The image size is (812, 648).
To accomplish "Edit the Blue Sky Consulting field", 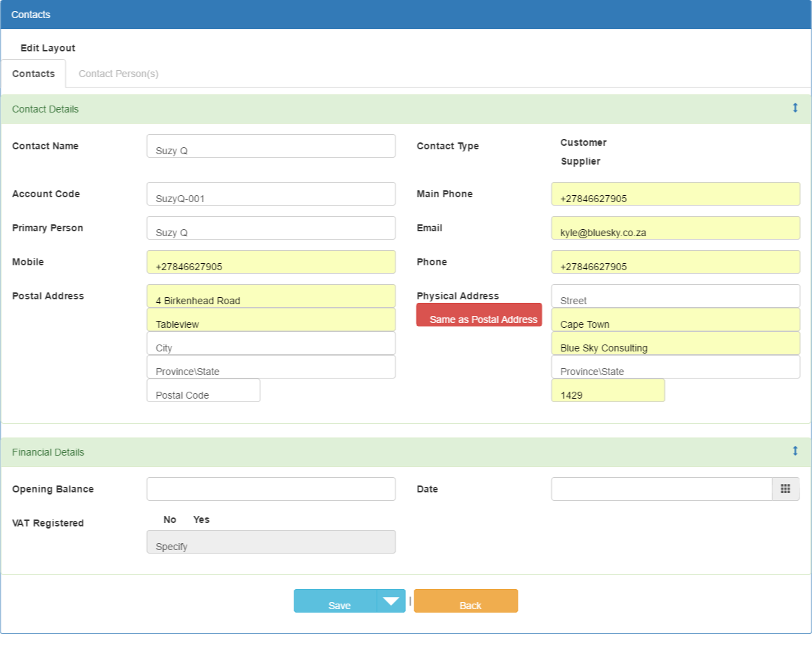I will 675,343.
